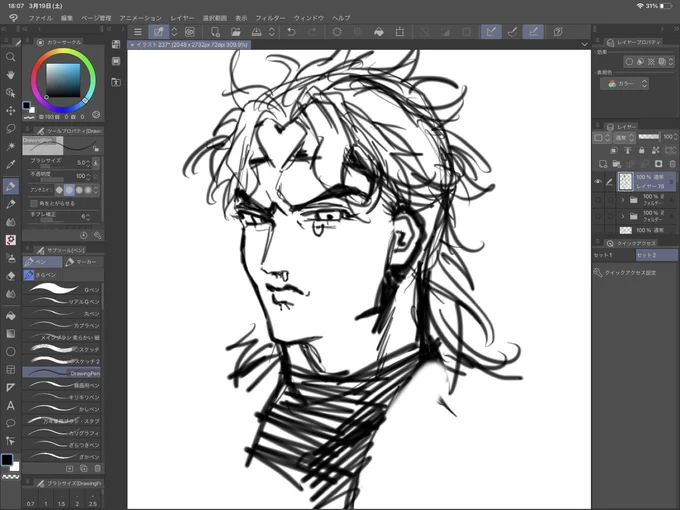Open the レイヤー menu
This screenshot has width=680, height=510.
(x=182, y=18)
